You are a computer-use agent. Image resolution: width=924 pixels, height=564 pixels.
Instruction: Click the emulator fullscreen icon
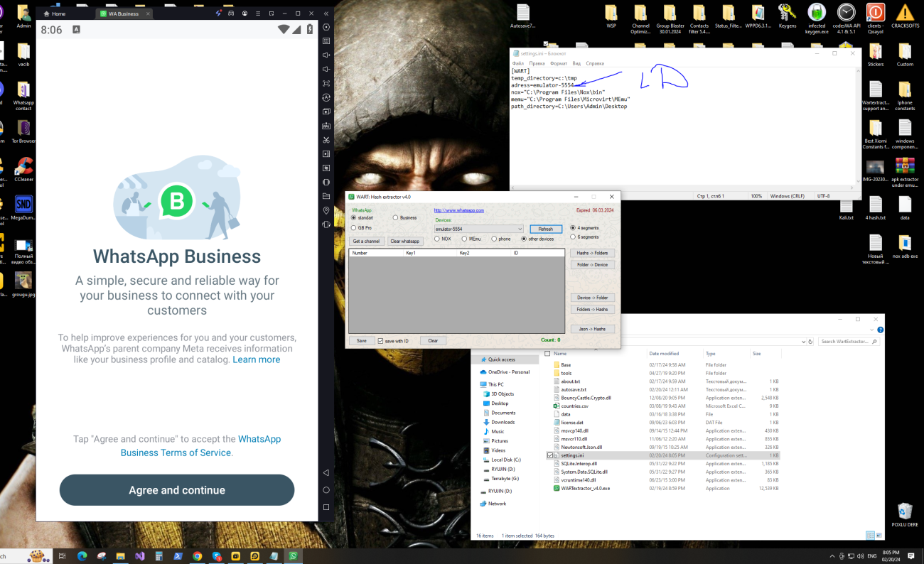[326, 84]
